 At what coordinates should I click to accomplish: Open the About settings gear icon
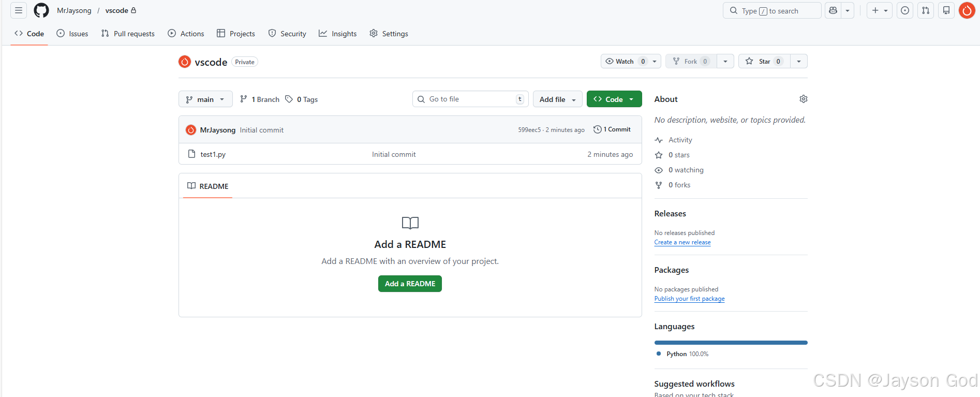[804, 99]
